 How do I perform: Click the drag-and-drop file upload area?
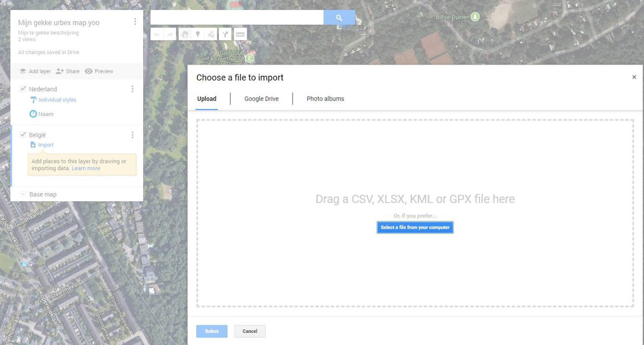(x=415, y=213)
